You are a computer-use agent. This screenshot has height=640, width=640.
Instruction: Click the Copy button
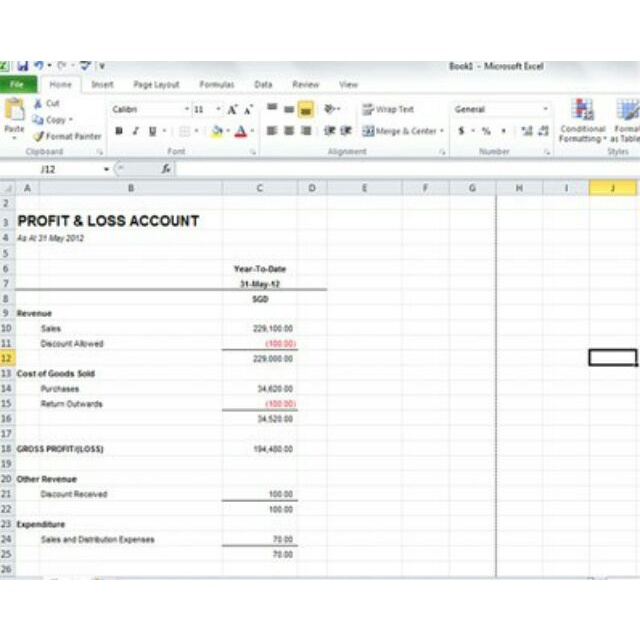pyautogui.click(x=50, y=120)
